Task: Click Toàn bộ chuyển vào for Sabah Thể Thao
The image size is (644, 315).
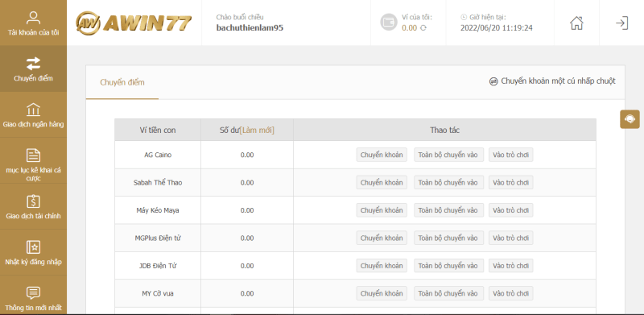Action: 448,183
